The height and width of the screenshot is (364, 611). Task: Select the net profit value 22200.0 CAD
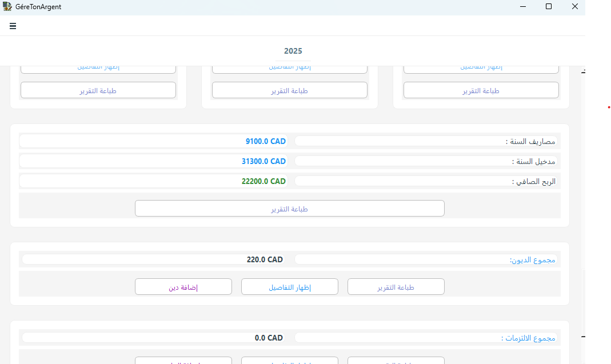pos(153,181)
